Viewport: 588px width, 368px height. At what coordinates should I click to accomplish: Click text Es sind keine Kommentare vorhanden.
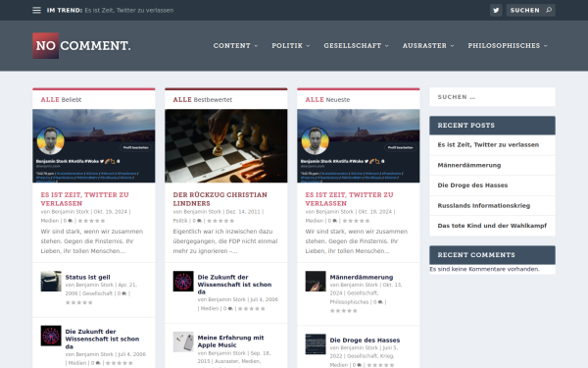click(x=484, y=269)
